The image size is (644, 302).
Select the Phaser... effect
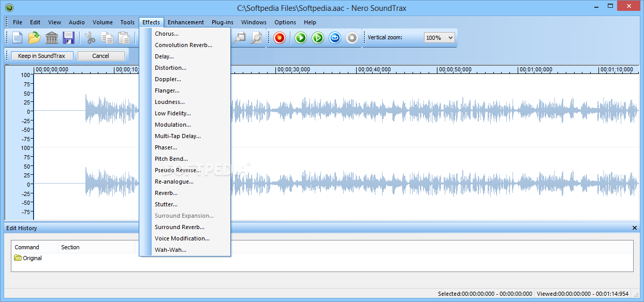185,147
